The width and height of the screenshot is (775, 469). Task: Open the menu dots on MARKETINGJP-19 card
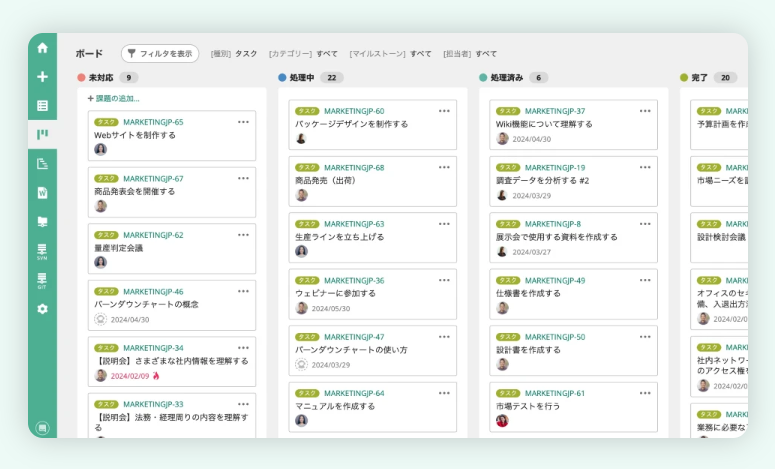(645, 168)
